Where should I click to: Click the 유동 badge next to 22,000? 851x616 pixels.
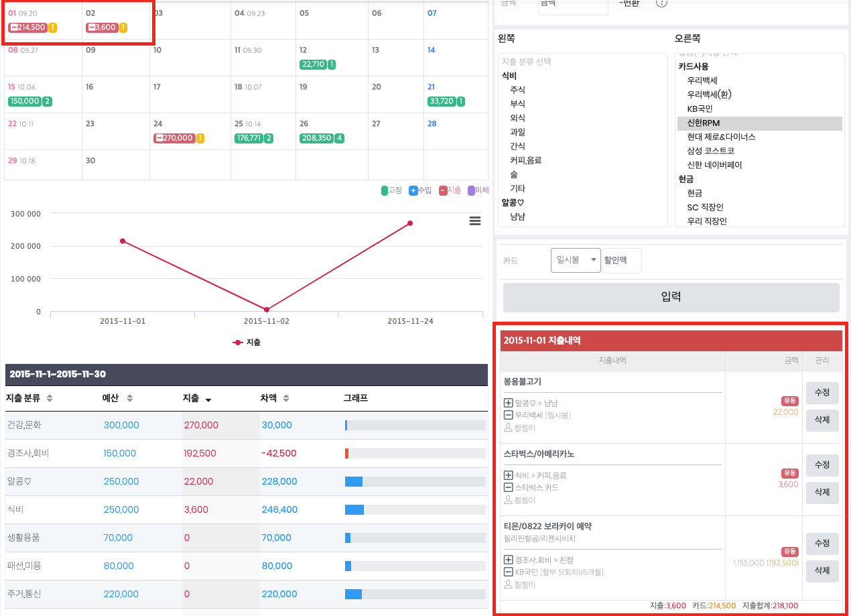pos(789,401)
